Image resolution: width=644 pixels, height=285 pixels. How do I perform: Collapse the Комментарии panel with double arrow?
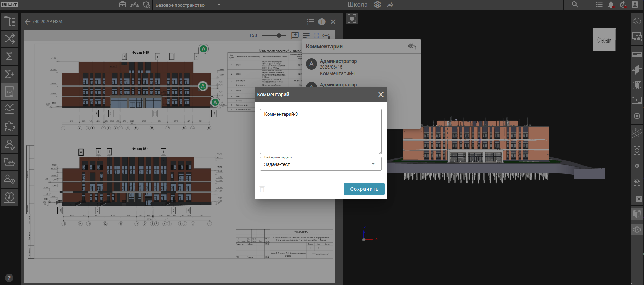click(x=412, y=46)
